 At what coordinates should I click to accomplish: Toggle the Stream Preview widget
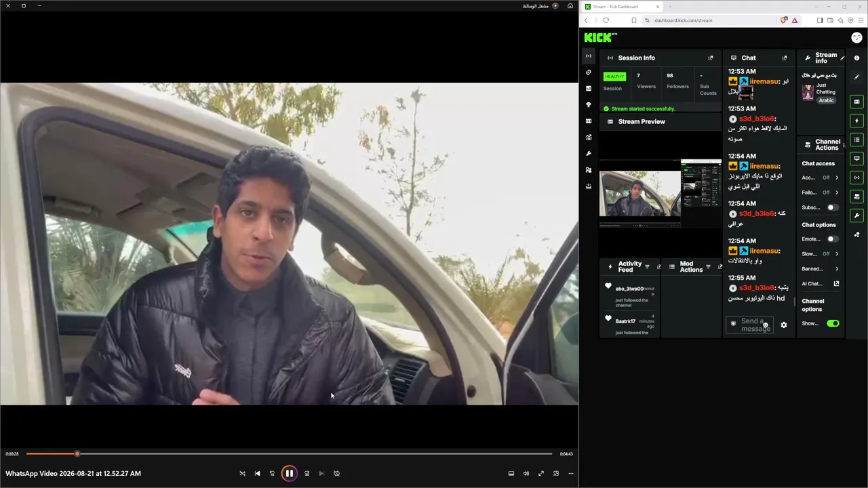pyautogui.click(x=856, y=102)
